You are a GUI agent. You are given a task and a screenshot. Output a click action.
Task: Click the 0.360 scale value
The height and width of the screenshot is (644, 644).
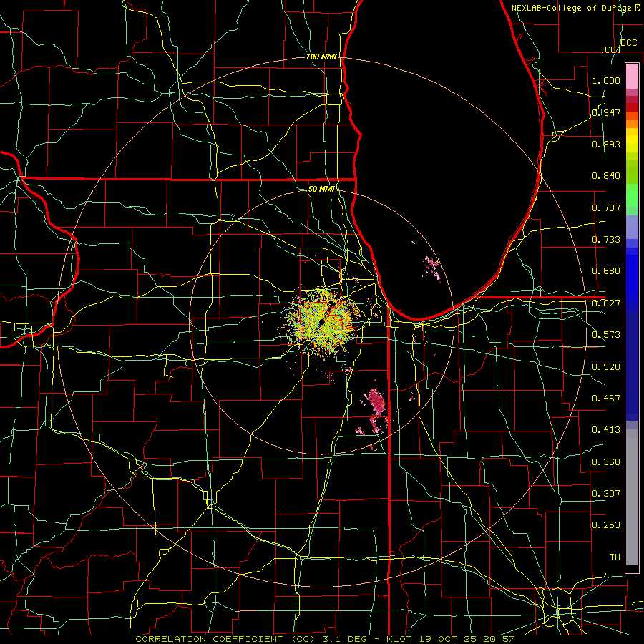pyautogui.click(x=606, y=462)
